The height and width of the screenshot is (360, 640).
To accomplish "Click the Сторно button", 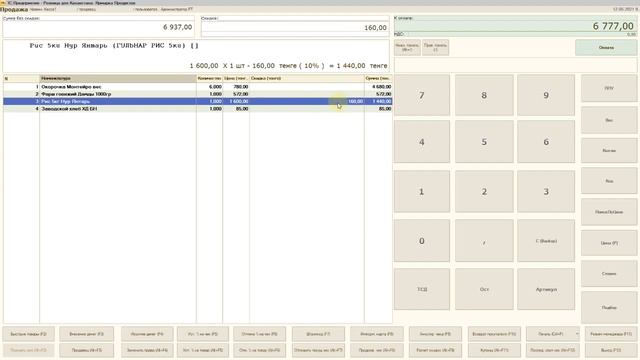I will [x=609, y=273].
